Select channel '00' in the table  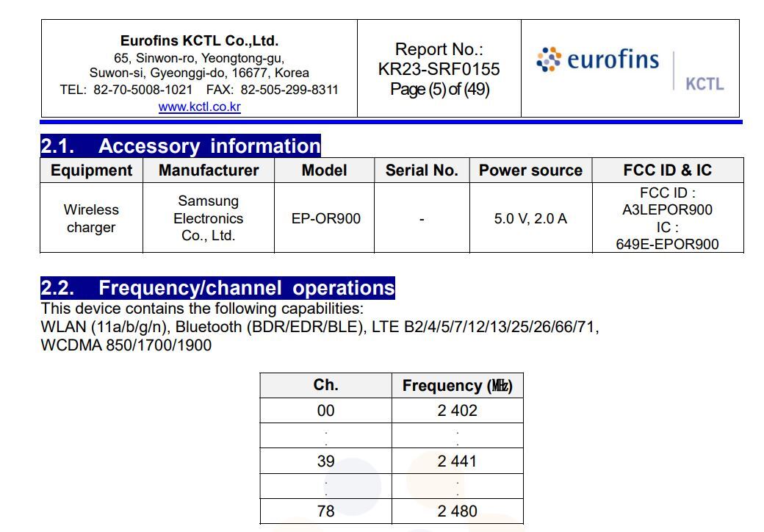point(326,410)
